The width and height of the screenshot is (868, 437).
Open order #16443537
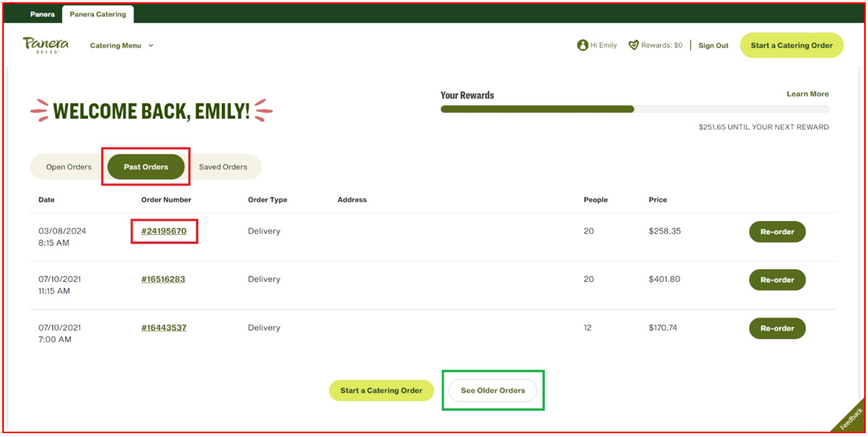(165, 327)
